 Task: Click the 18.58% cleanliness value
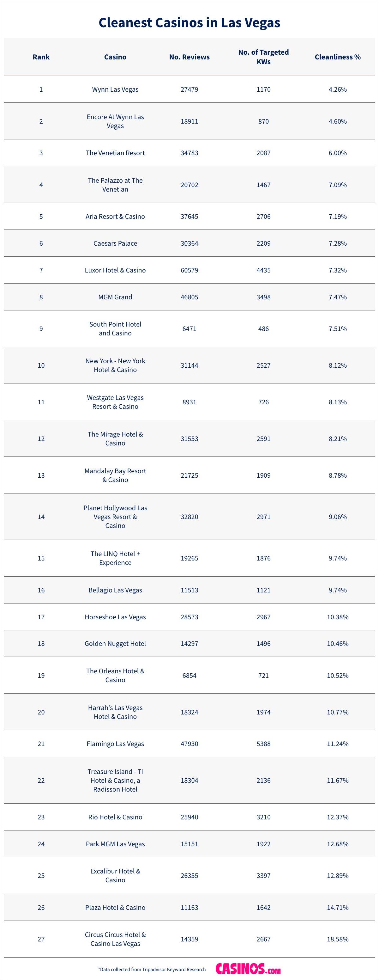point(338,939)
